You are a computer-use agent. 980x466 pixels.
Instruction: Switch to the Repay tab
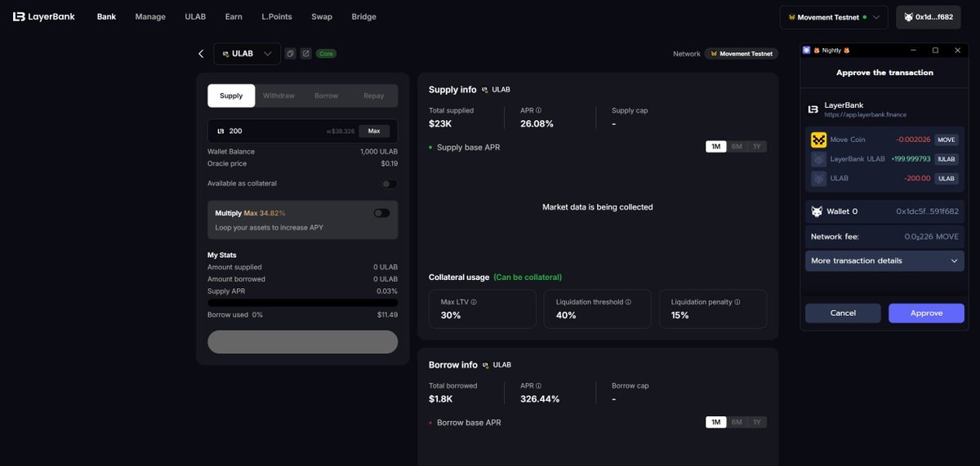click(374, 95)
